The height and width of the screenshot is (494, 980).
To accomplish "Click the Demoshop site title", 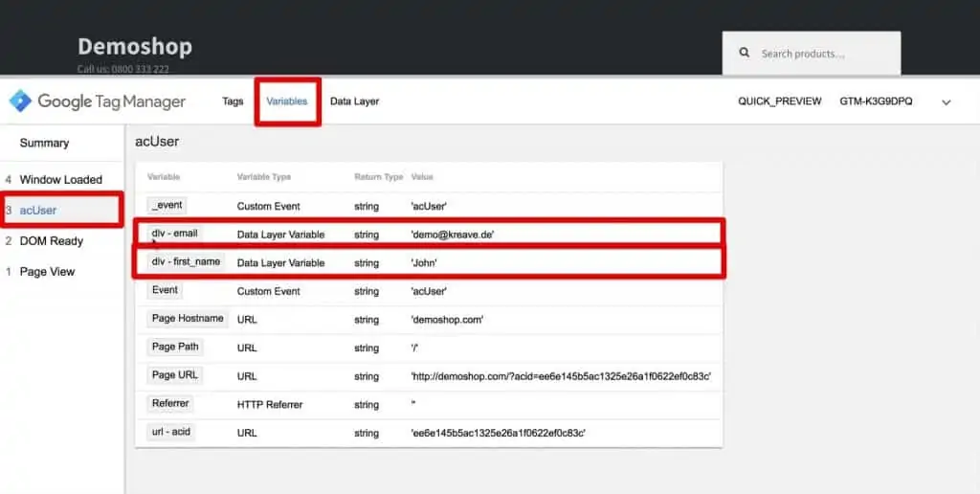I will click(x=135, y=46).
